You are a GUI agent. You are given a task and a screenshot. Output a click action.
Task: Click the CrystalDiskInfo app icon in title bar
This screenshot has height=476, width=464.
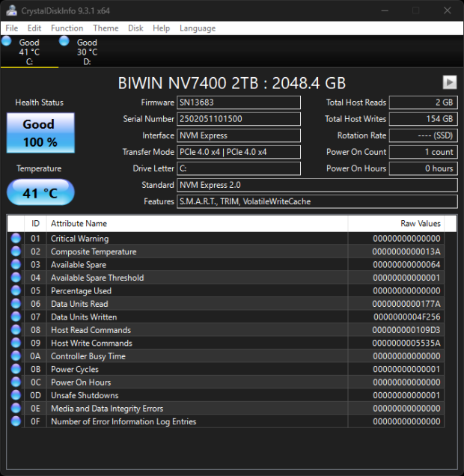[11, 10]
